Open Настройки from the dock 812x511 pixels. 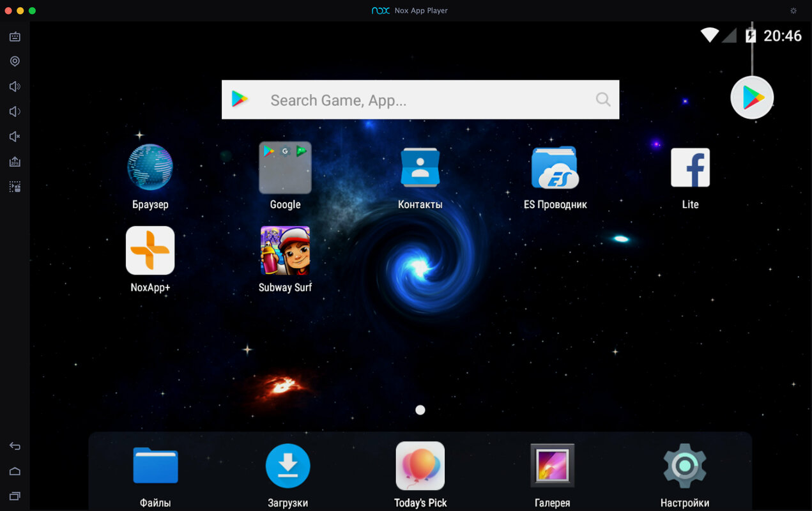click(x=685, y=466)
